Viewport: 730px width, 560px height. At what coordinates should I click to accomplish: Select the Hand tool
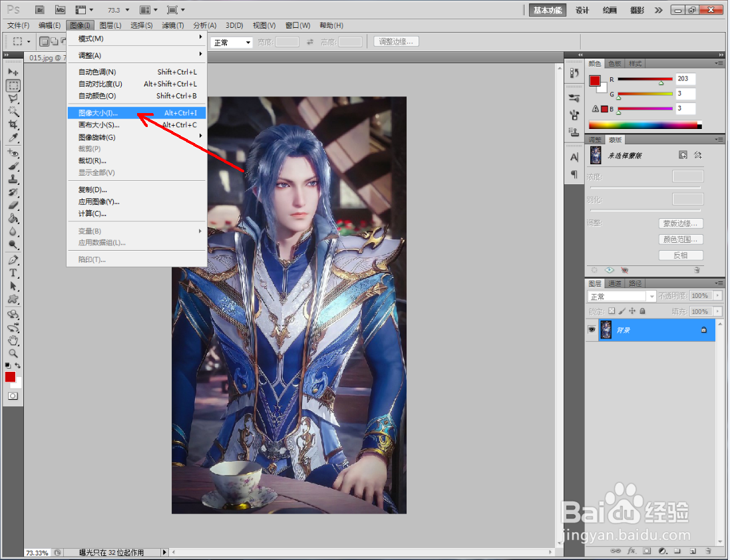coord(13,341)
